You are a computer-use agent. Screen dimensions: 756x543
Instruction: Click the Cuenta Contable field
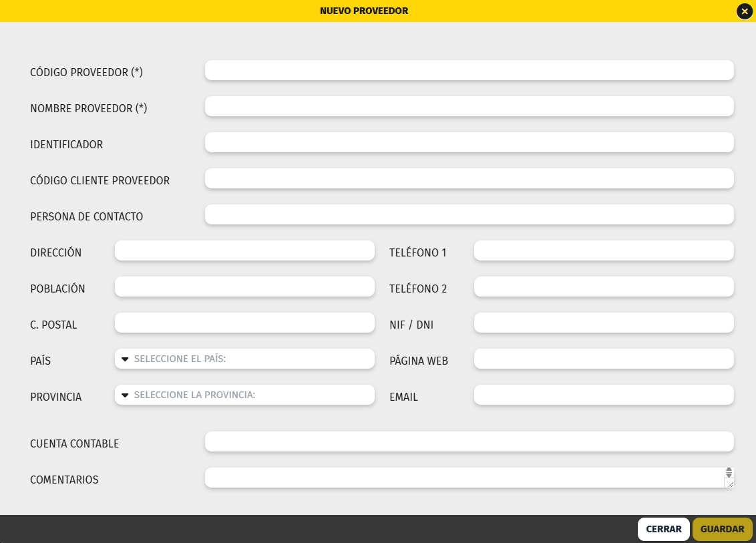point(469,441)
